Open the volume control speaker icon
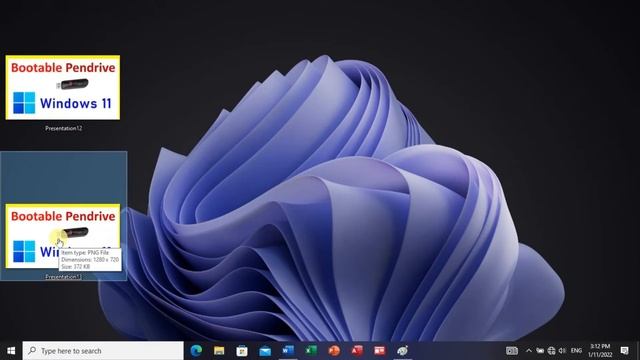This screenshot has height=360, width=640. 562,351
